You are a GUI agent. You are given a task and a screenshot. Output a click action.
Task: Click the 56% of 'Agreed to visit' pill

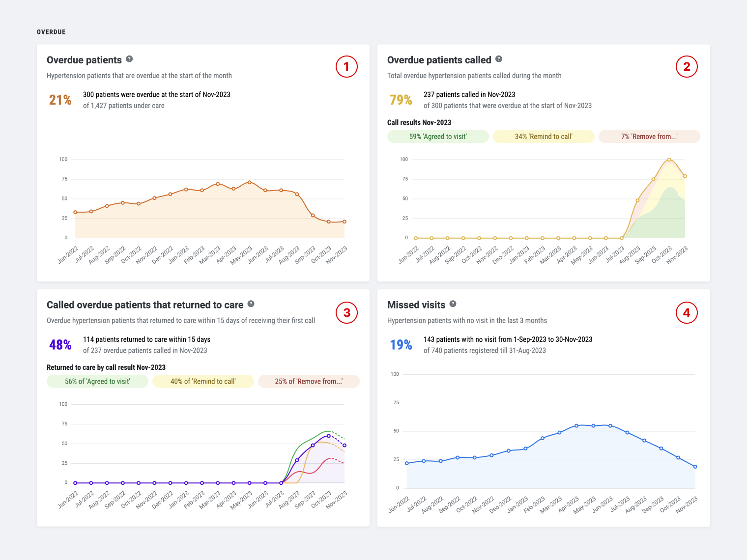[x=97, y=381]
